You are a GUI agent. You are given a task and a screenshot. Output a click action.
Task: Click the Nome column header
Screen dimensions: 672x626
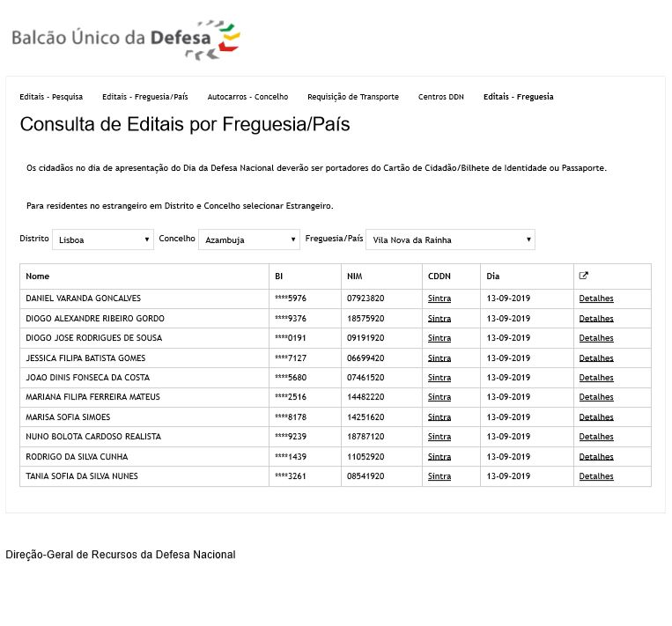38,276
